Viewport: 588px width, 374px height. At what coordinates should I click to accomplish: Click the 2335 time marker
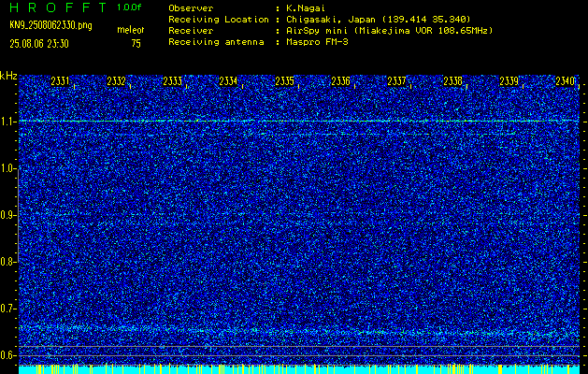[x=284, y=81]
